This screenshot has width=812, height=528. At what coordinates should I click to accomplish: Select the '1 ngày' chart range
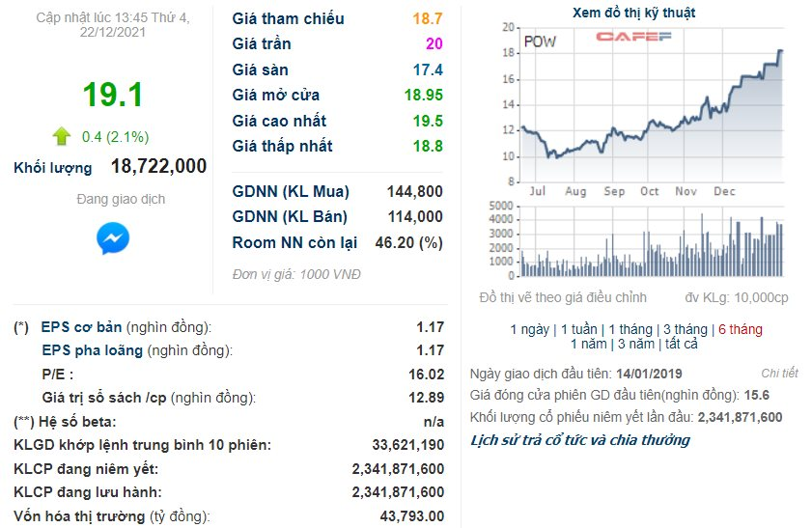[x=530, y=329]
